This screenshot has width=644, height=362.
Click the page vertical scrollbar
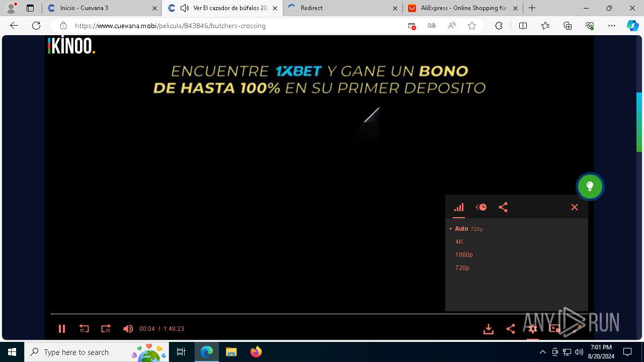639,122
